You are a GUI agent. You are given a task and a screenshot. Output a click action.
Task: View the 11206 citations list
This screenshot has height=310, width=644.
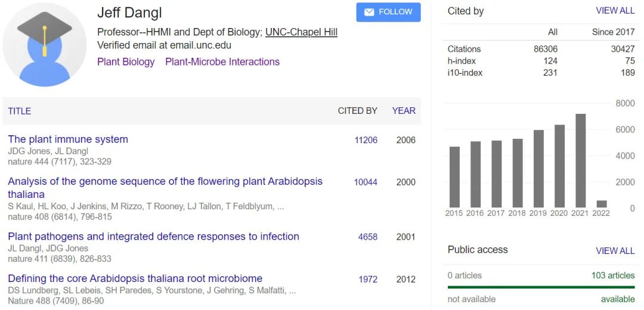click(x=366, y=140)
